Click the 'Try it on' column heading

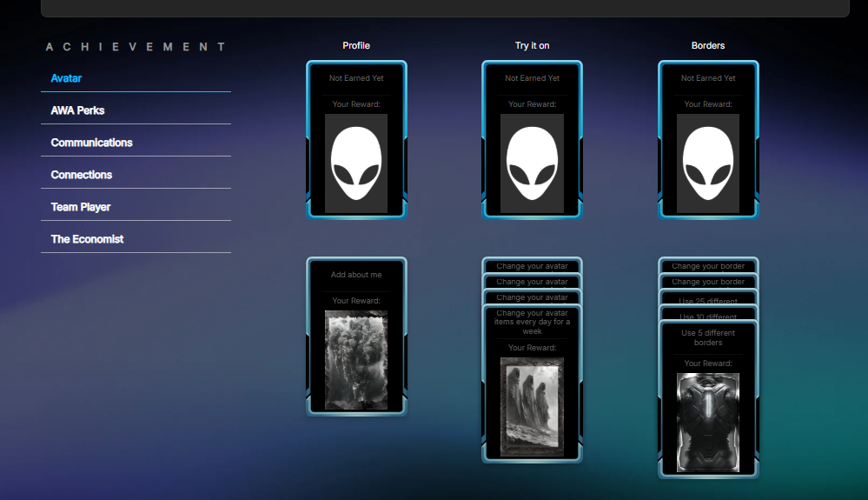point(532,45)
